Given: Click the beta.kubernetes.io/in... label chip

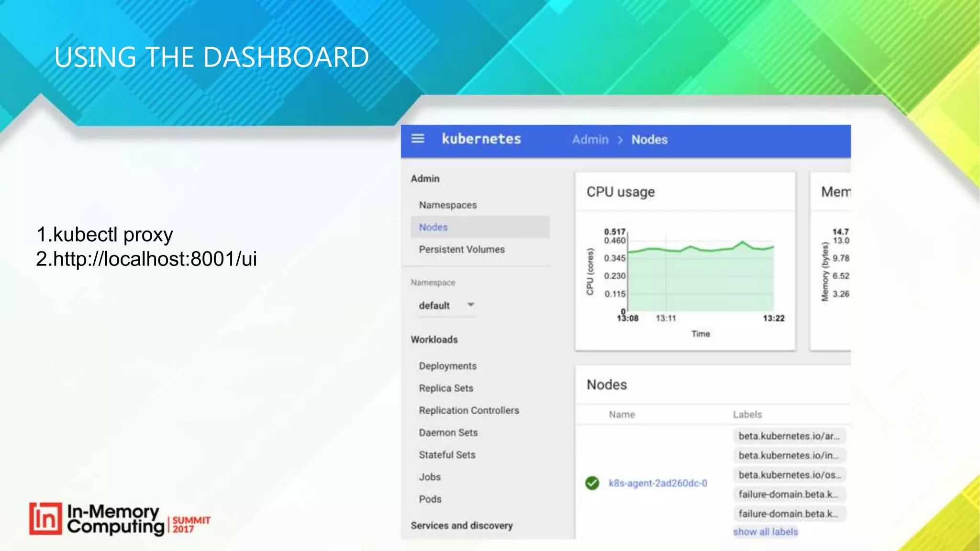Looking at the screenshot, I should click(789, 455).
